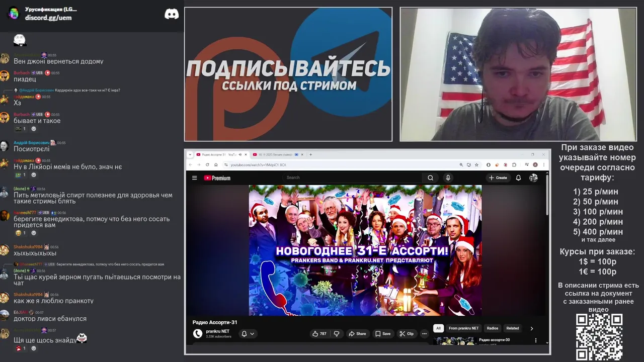
Task: Open YouTube notifications bell in header
Action: [x=518, y=177]
